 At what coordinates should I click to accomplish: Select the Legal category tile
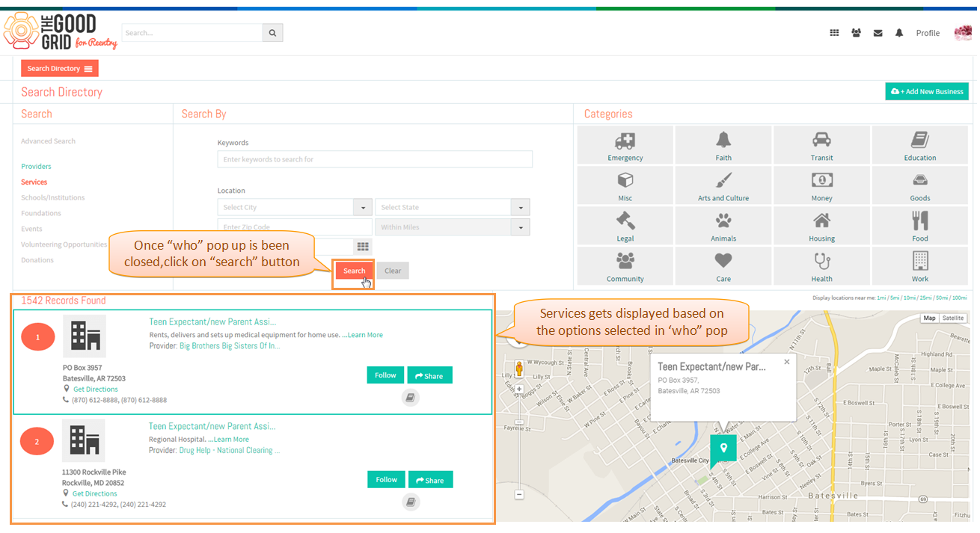[x=625, y=226]
